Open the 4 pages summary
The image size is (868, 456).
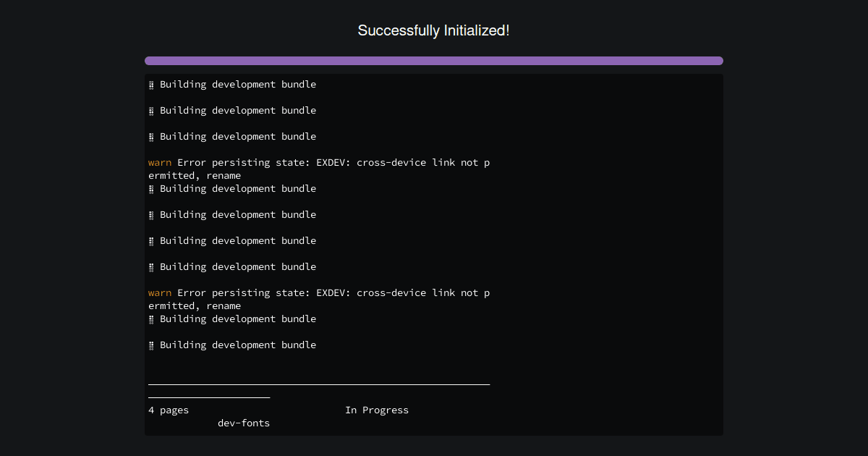click(x=169, y=410)
